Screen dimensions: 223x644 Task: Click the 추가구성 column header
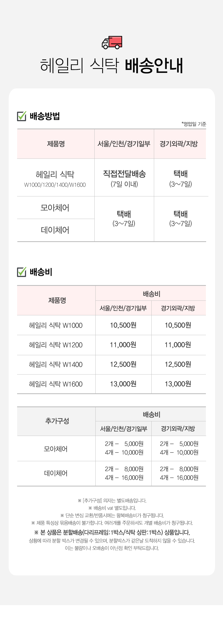57,421
